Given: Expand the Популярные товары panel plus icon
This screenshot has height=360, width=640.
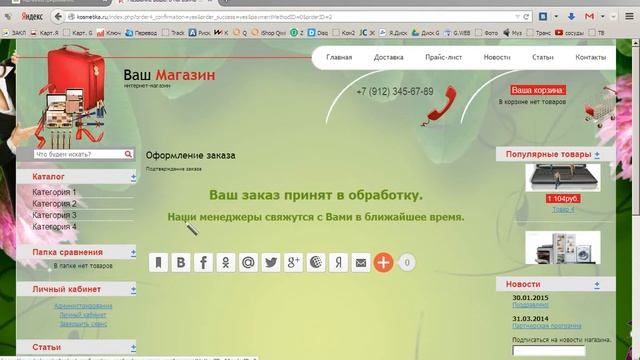Looking at the screenshot, I should (597, 155).
